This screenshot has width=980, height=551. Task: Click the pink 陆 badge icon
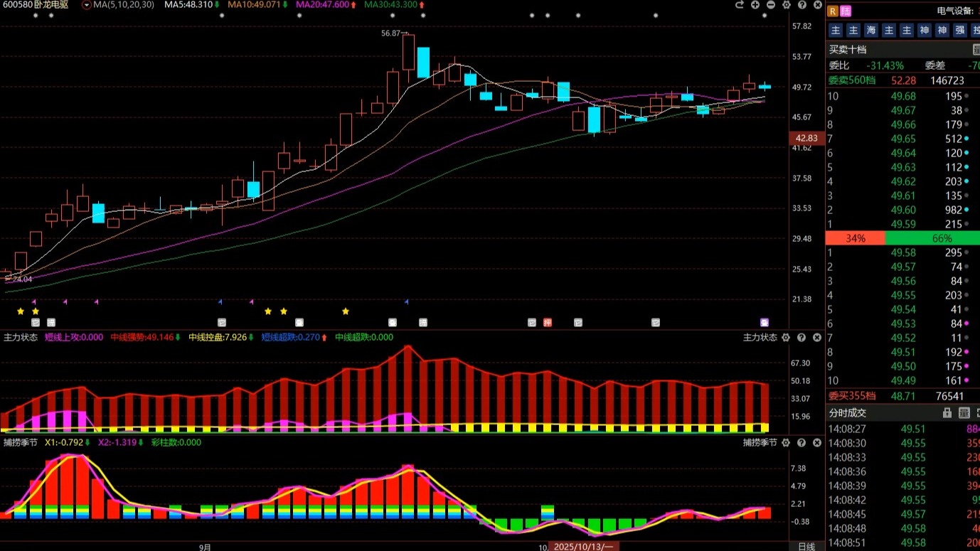point(846,11)
